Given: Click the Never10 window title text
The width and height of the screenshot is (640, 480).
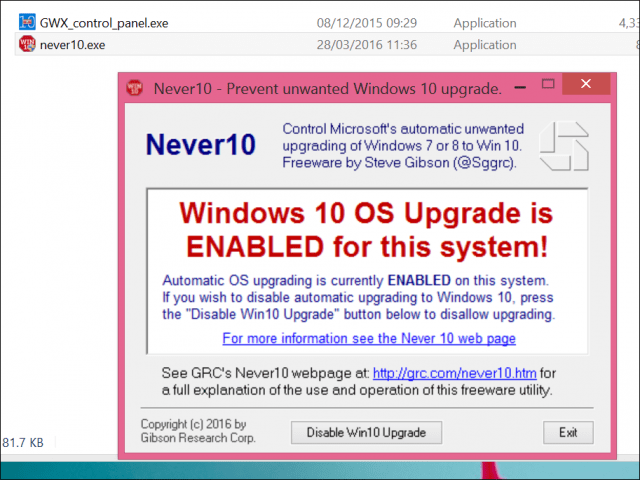Looking at the screenshot, I should pyautogui.click(x=328, y=89).
